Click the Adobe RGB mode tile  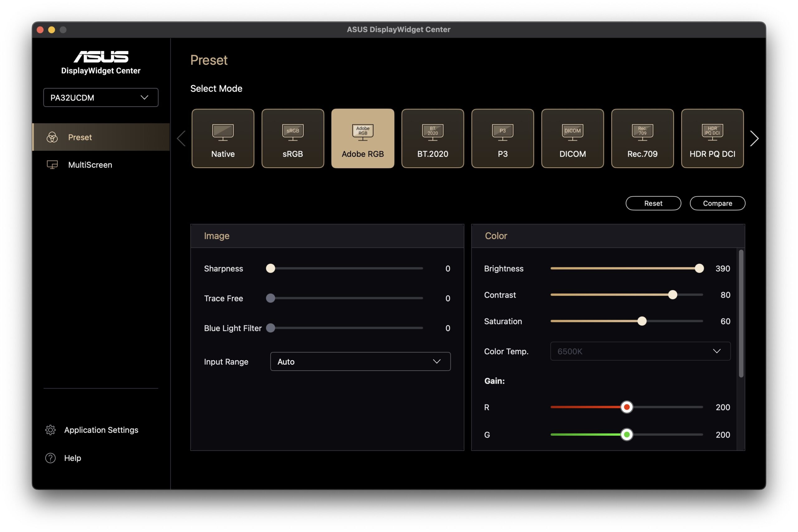click(363, 138)
